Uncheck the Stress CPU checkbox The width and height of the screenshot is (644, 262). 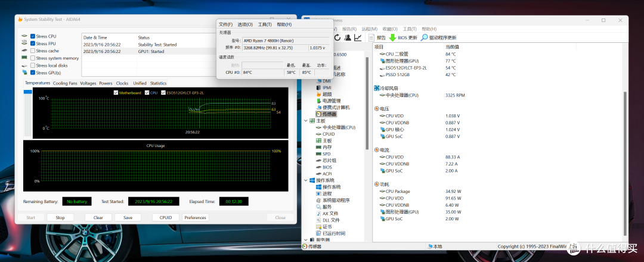click(33, 36)
